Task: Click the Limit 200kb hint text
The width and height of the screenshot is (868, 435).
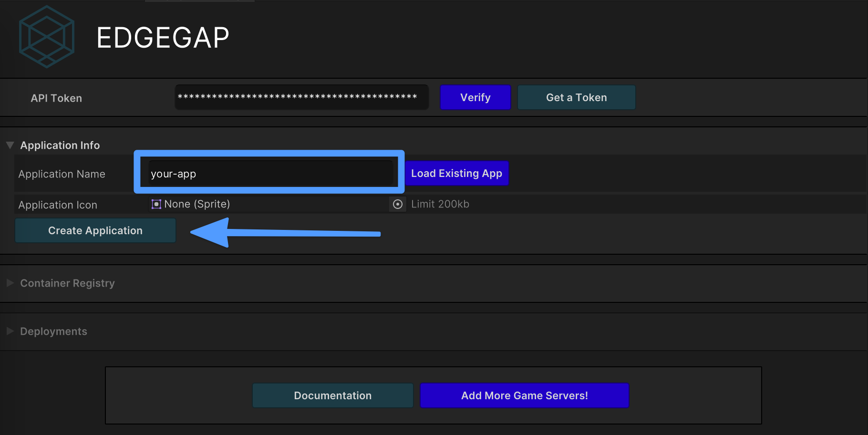Action: tap(440, 204)
